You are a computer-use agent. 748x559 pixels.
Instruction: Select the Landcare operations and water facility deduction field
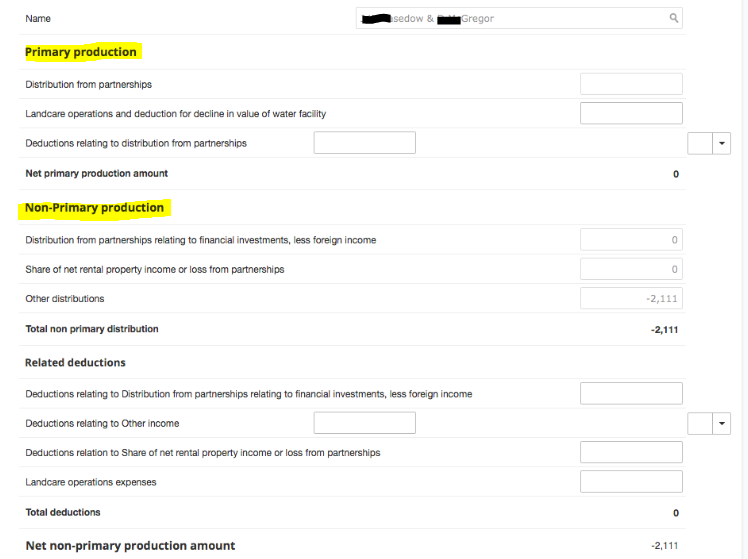tap(631, 113)
